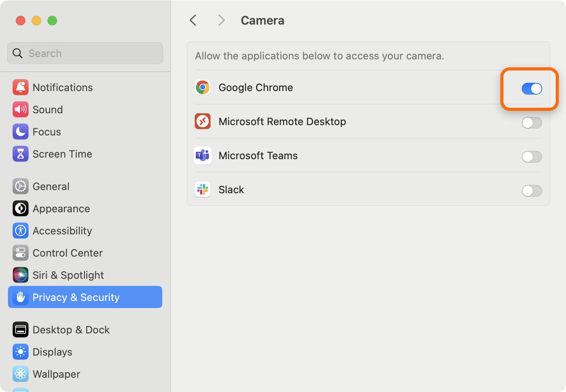Click the Displays sun icon

(x=21, y=352)
